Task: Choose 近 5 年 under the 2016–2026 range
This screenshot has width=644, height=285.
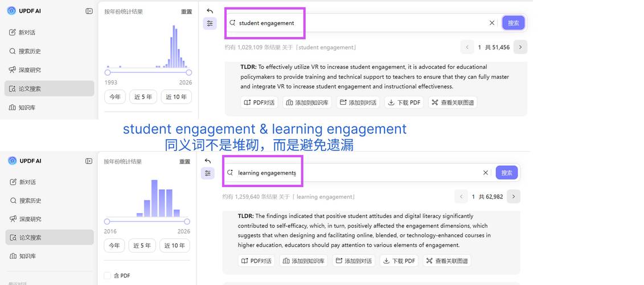Action: click(x=142, y=246)
